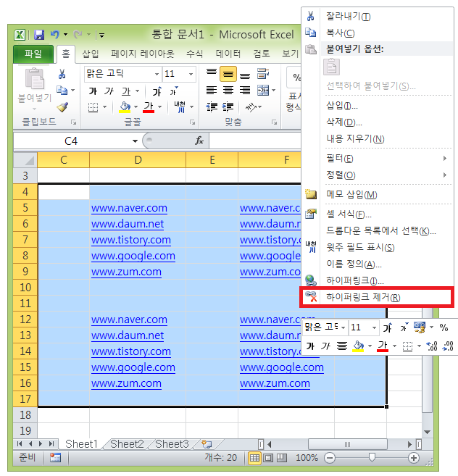Open the font size 11 dropdown in ribbon
458x476 pixels.
point(191,74)
